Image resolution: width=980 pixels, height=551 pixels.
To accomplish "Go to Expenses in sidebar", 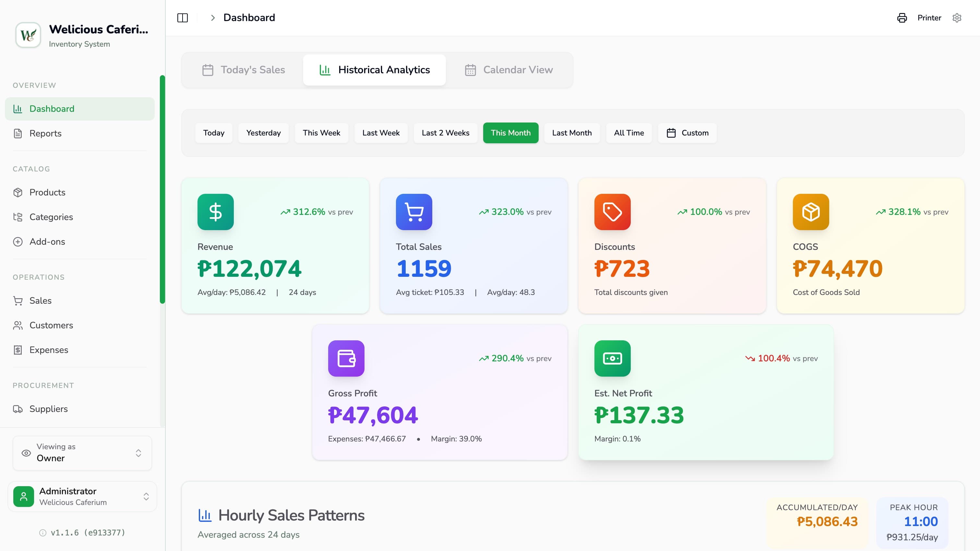I will pyautogui.click(x=49, y=350).
